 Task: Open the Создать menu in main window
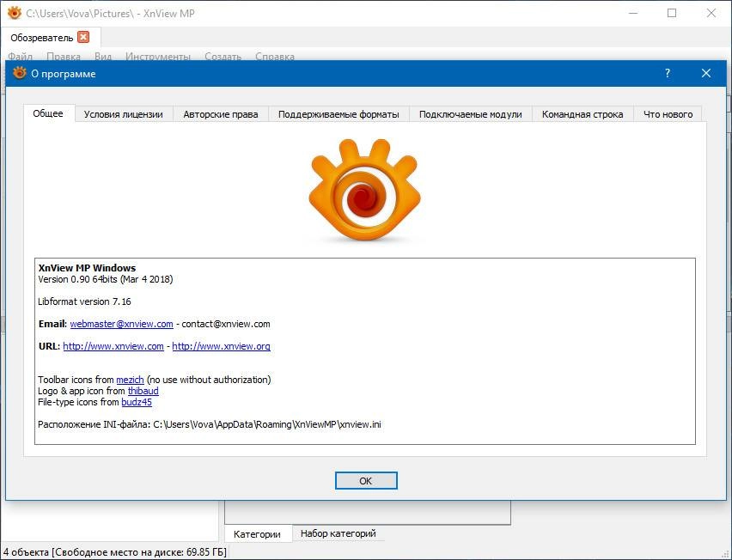[x=223, y=57]
